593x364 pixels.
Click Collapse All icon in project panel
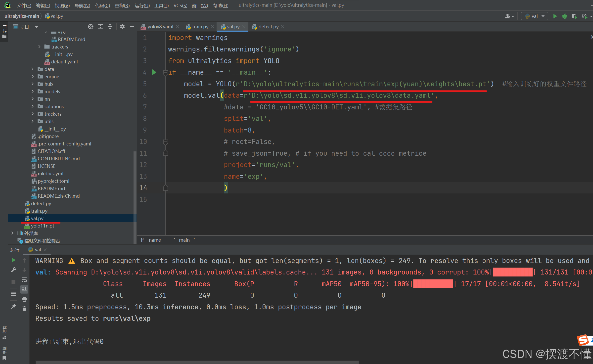coord(110,27)
